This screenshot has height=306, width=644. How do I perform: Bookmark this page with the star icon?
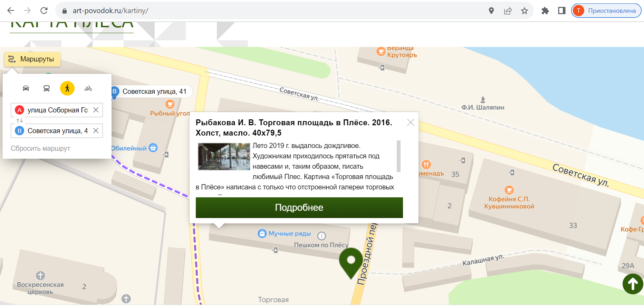click(x=525, y=11)
